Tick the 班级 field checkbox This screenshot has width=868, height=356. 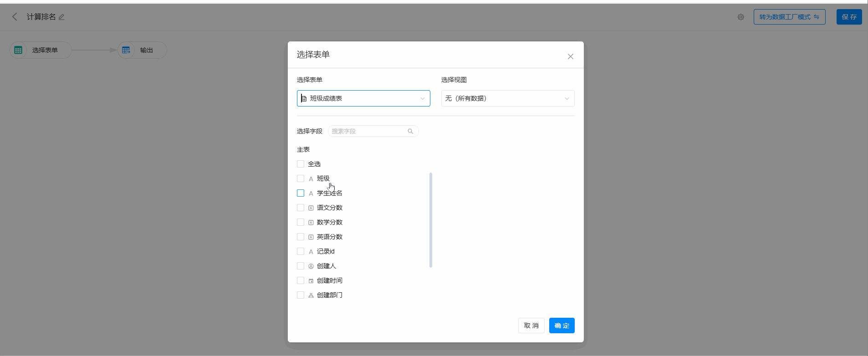coord(301,178)
